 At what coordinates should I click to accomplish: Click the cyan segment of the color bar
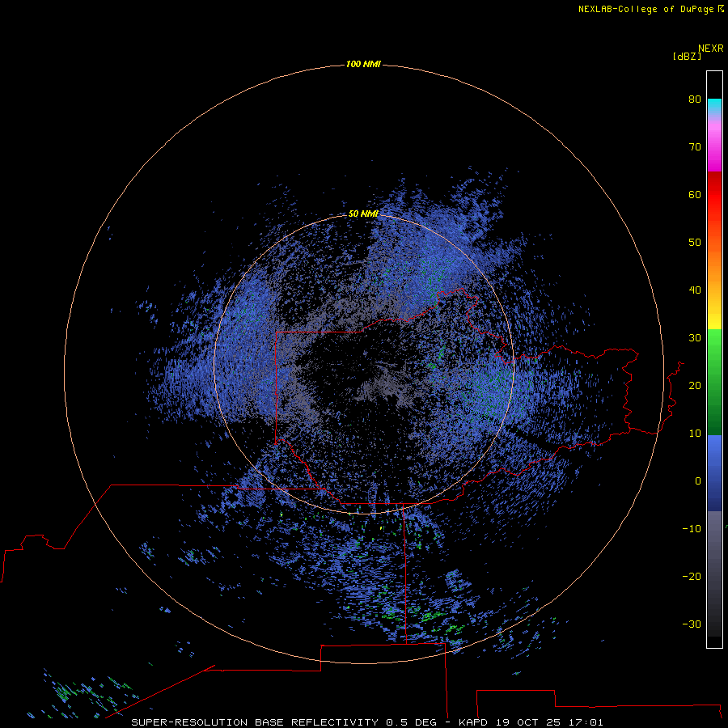click(x=714, y=104)
